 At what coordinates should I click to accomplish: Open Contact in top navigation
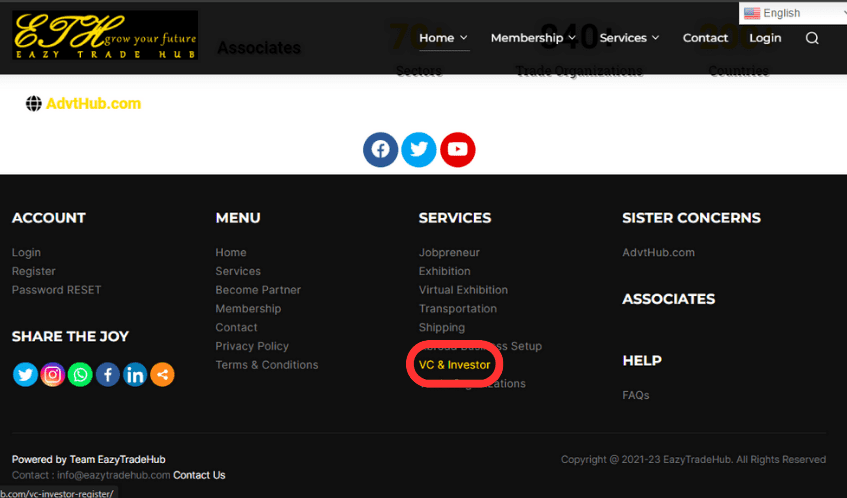coord(705,38)
